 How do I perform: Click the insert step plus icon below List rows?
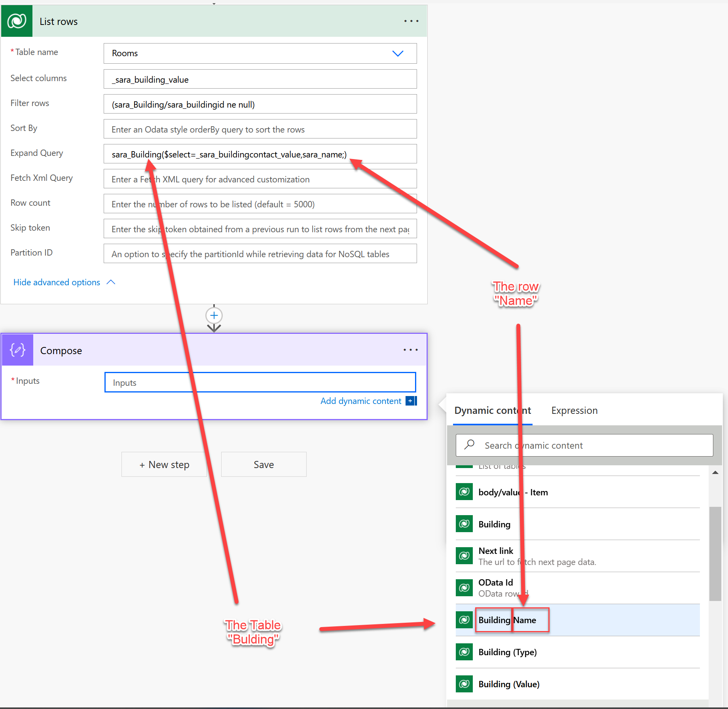coord(214,315)
